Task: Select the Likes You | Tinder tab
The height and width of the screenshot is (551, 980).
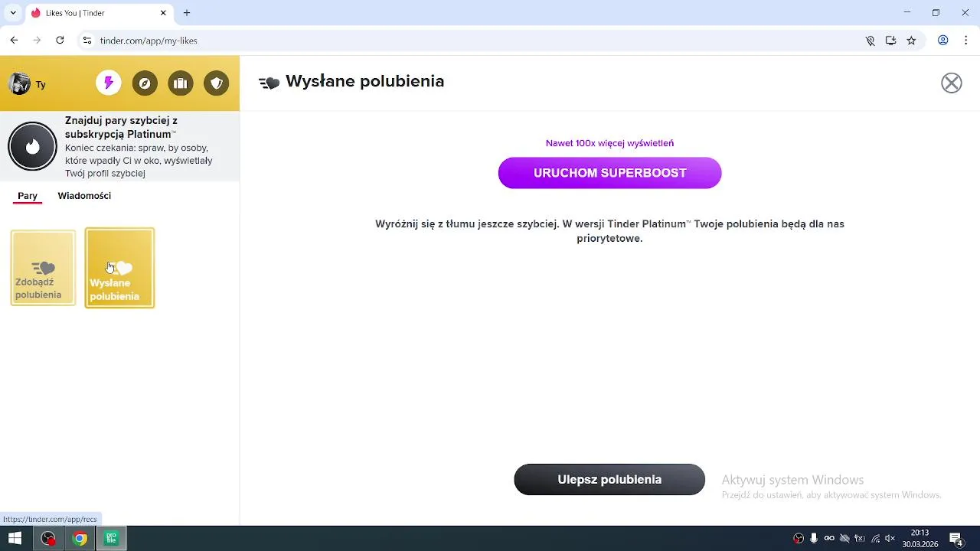Action: click(x=98, y=13)
